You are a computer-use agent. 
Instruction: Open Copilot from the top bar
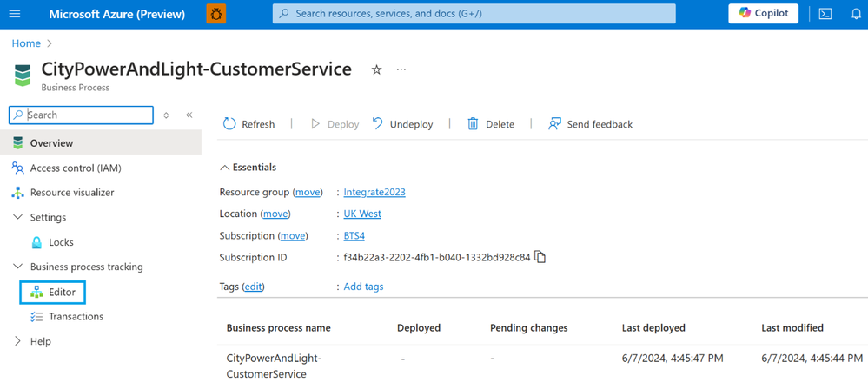click(x=764, y=14)
